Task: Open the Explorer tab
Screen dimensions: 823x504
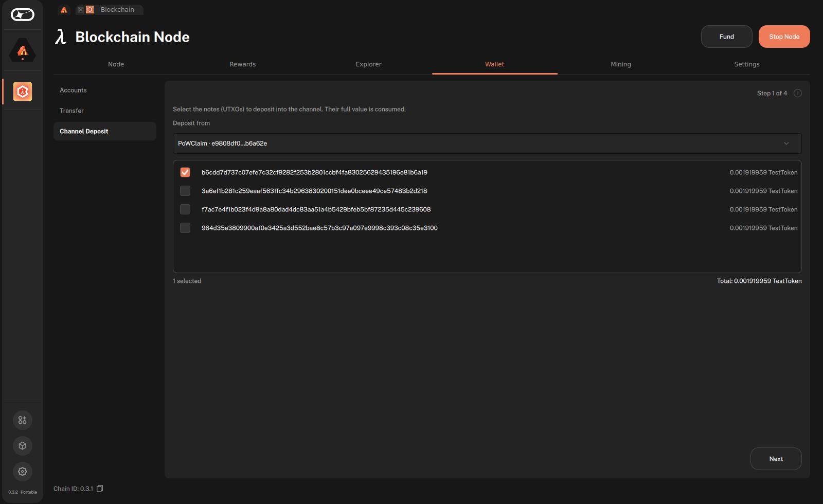Action: tap(369, 64)
